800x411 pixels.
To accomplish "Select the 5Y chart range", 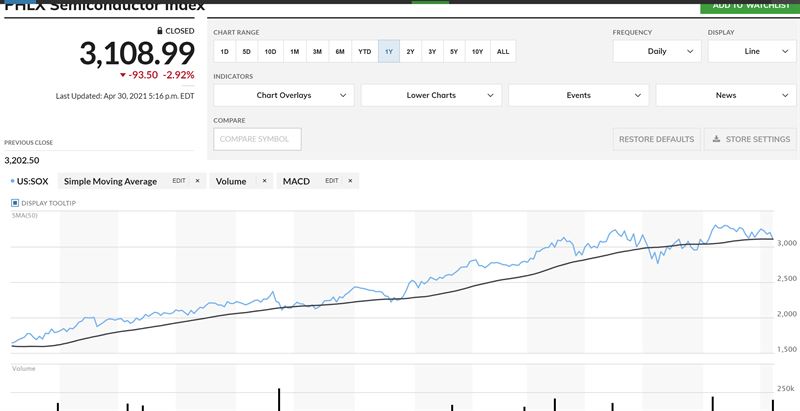I will click(x=455, y=51).
